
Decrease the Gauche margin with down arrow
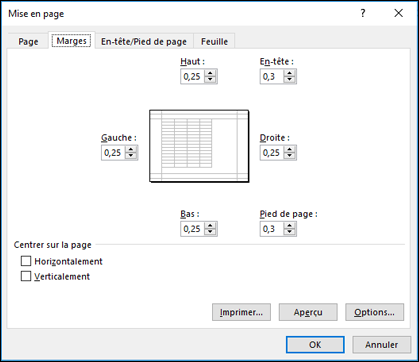pyautogui.click(x=131, y=156)
